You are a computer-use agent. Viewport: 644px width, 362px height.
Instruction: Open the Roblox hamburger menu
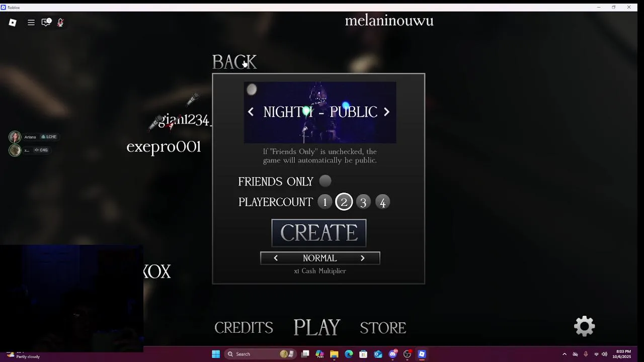coord(31,22)
